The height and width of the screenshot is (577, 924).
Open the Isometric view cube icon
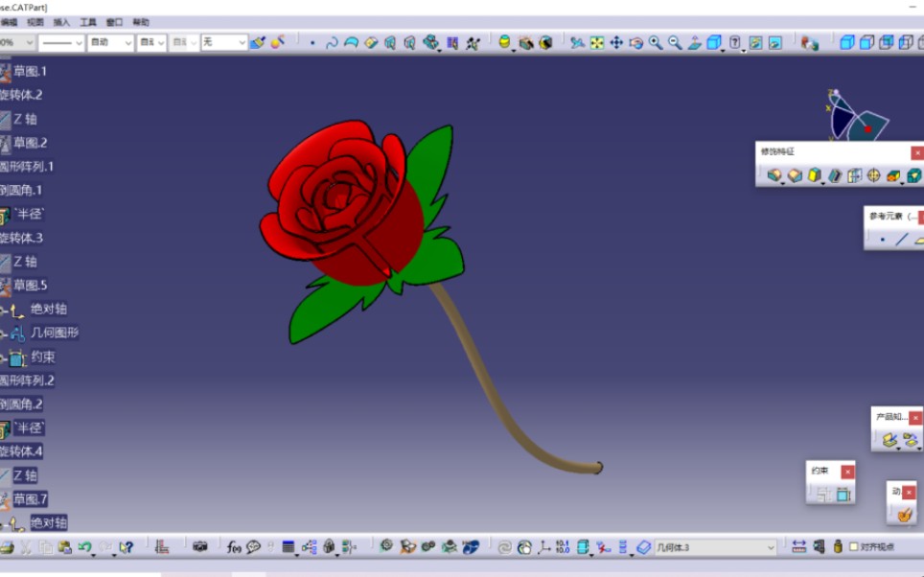tap(714, 42)
